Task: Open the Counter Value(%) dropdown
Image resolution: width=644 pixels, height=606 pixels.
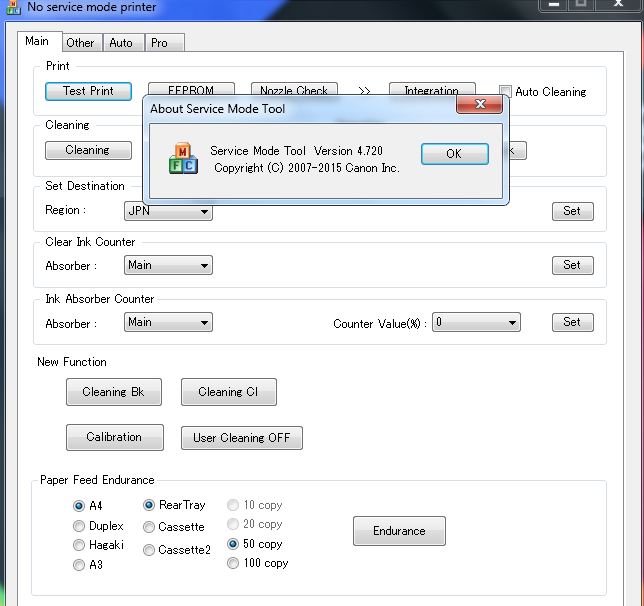Action: [x=476, y=322]
